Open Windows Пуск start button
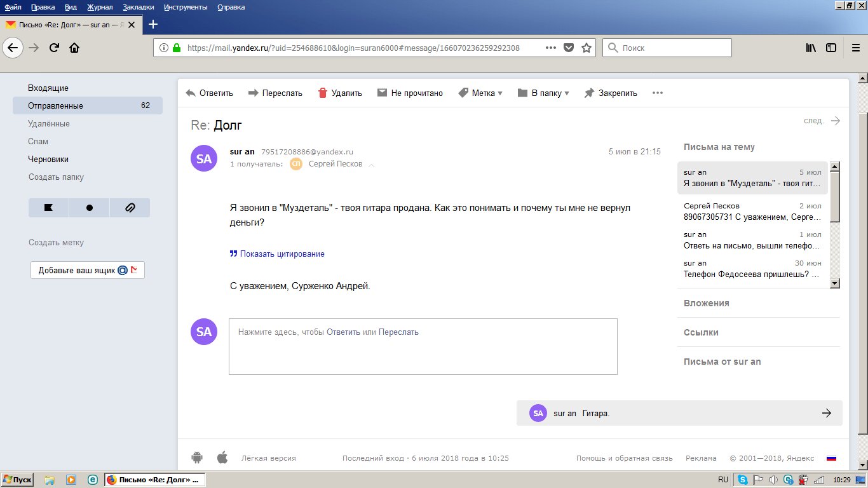The width and height of the screenshot is (868, 488). coord(17,480)
